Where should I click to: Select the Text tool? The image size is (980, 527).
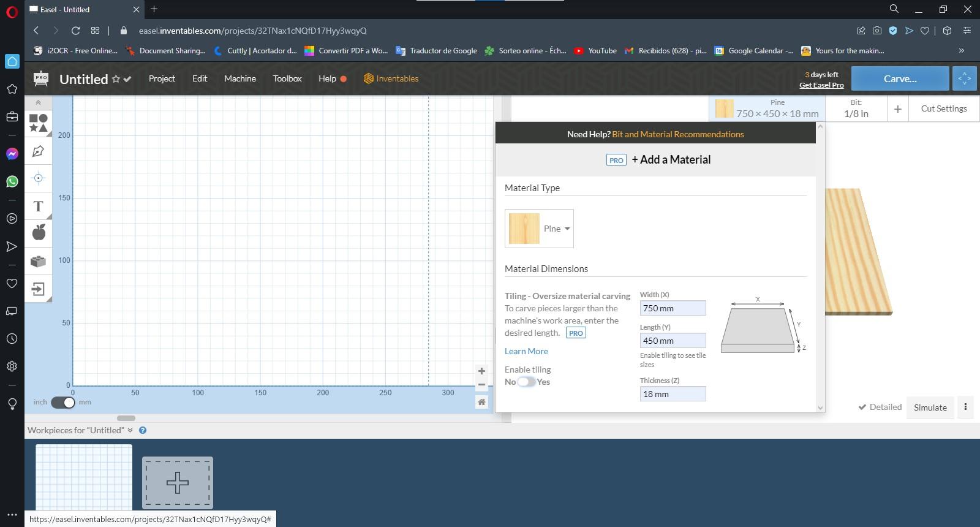click(38, 207)
